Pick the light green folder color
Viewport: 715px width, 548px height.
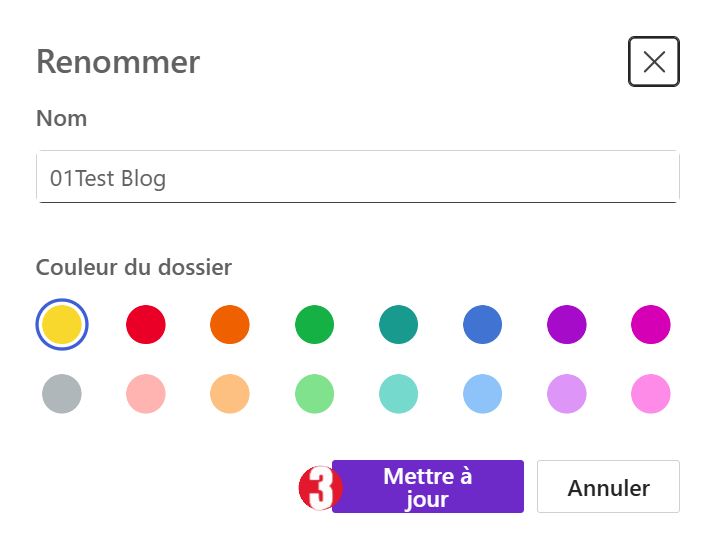(314, 394)
